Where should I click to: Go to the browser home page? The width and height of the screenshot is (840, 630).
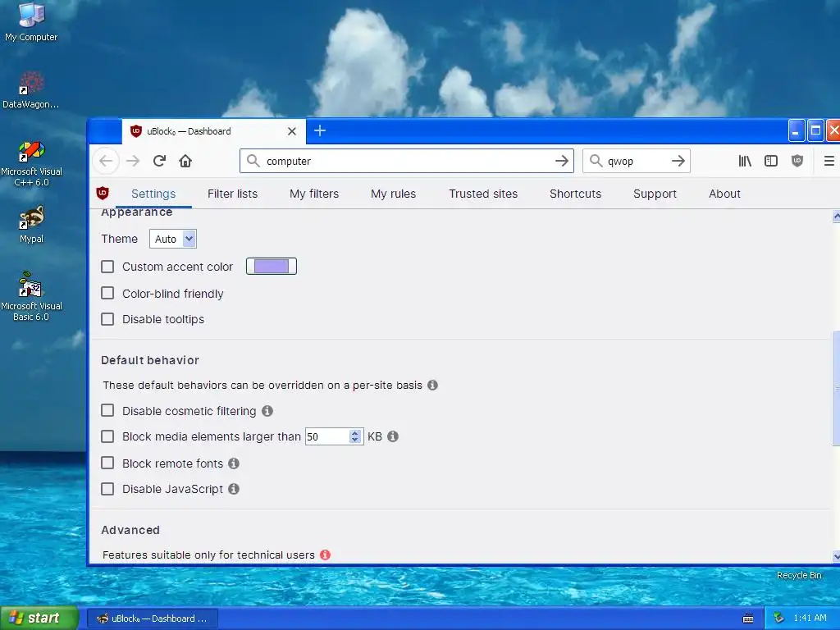pos(185,161)
